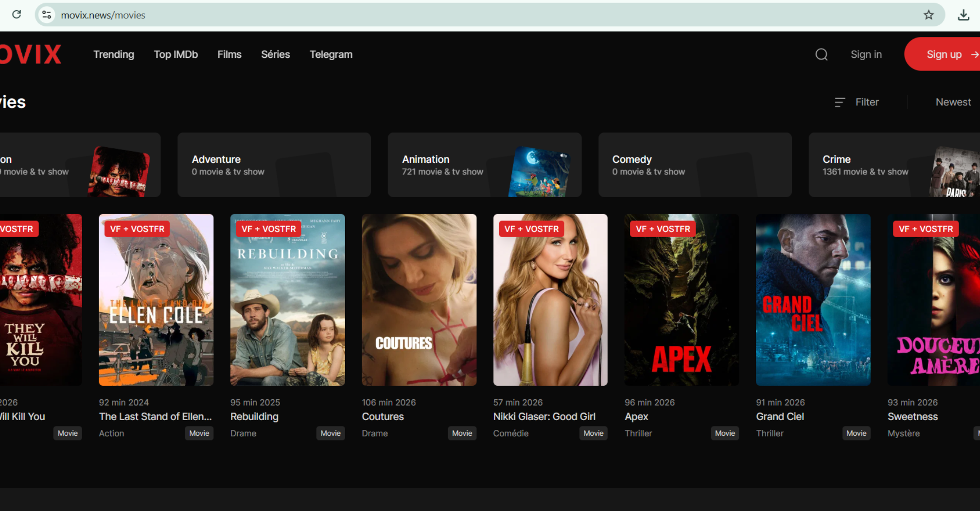
Task: Click the Rebuilding movie title
Action: click(254, 416)
